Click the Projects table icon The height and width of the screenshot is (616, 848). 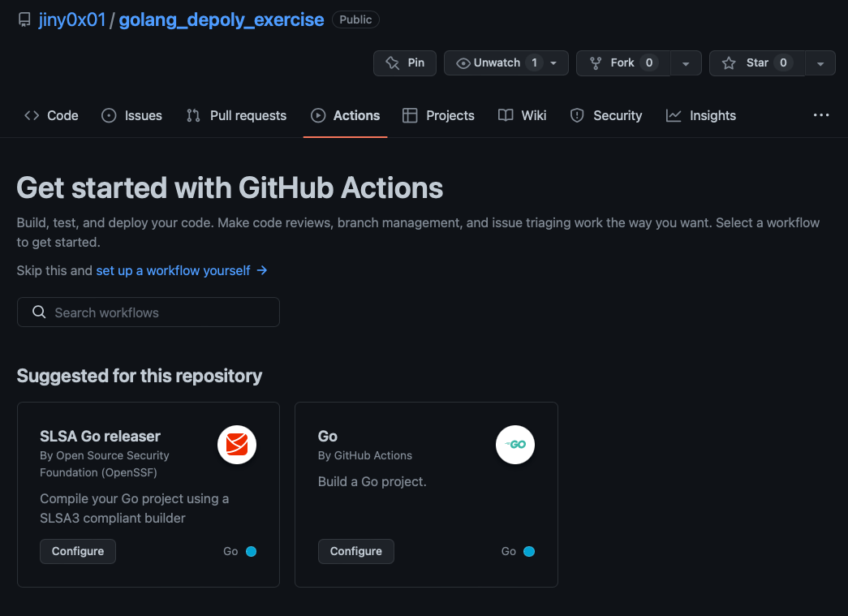pos(410,115)
